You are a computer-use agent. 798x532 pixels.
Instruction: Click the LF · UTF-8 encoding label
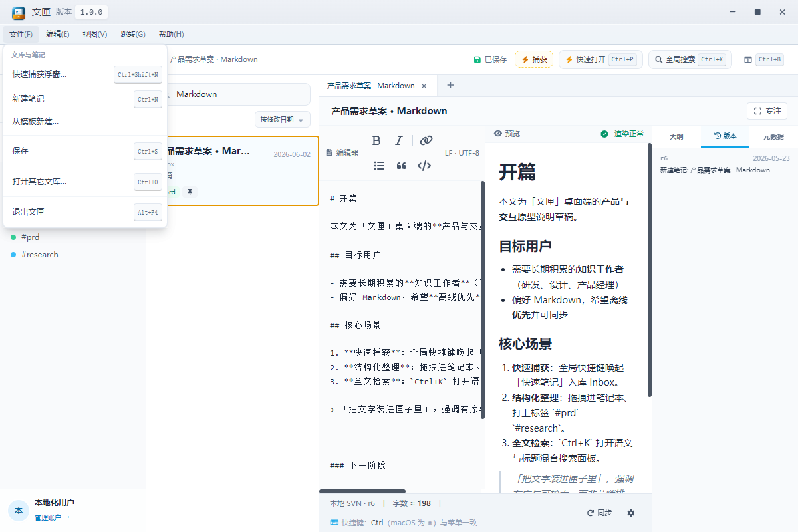(462, 153)
